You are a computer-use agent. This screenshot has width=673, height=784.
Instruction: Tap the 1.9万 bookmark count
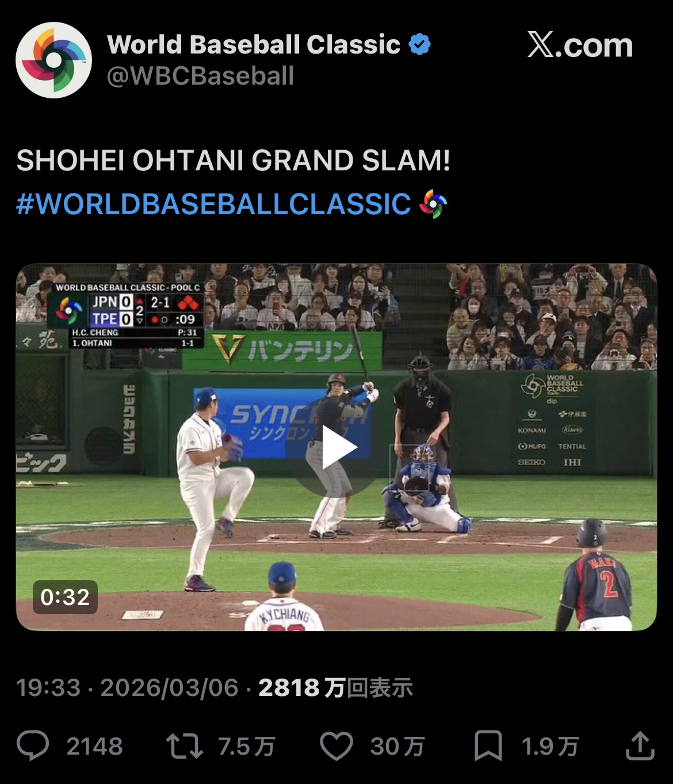click(550, 747)
